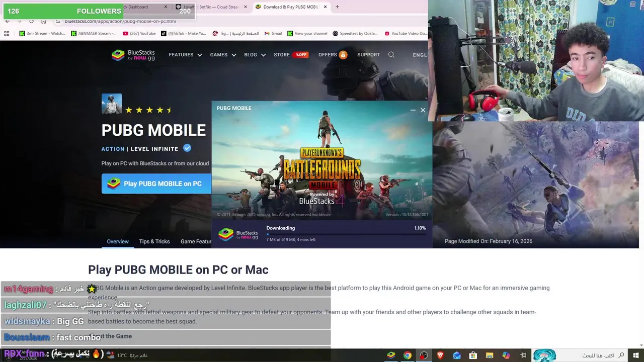Click the BlueStacks logo in site header

[x=133, y=55]
